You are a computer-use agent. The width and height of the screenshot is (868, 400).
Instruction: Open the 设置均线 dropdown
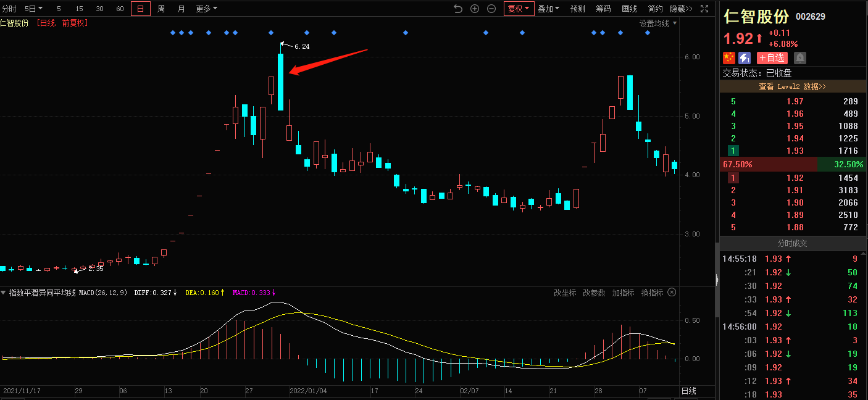coord(657,23)
